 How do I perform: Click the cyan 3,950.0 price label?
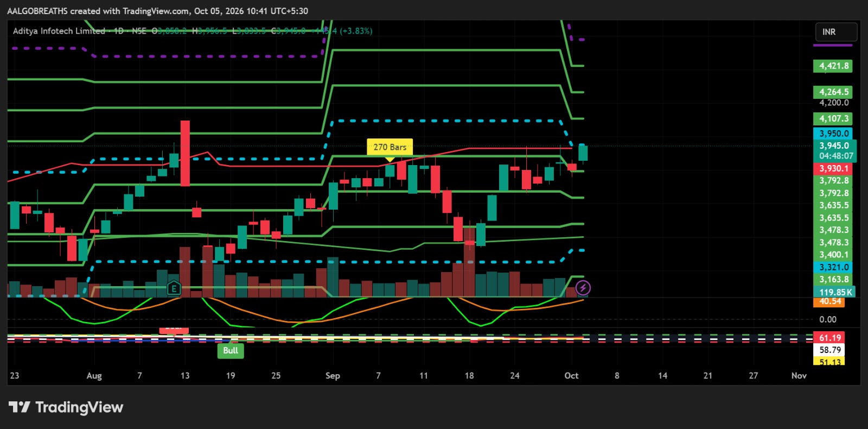pos(833,134)
